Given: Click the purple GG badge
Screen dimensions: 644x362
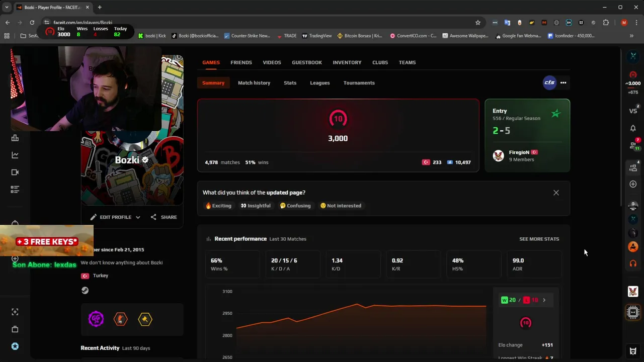Looking at the screenshot, I should pos(96,319).
